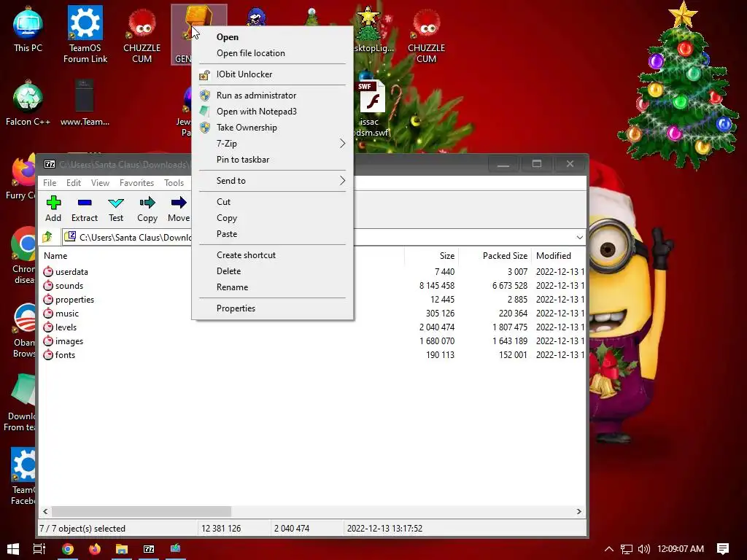Open the Edit menu in 7-Zip
Image resolution: width=747 pixels, height=560 pixels.
pyautogui.click(x=74, y=183)
